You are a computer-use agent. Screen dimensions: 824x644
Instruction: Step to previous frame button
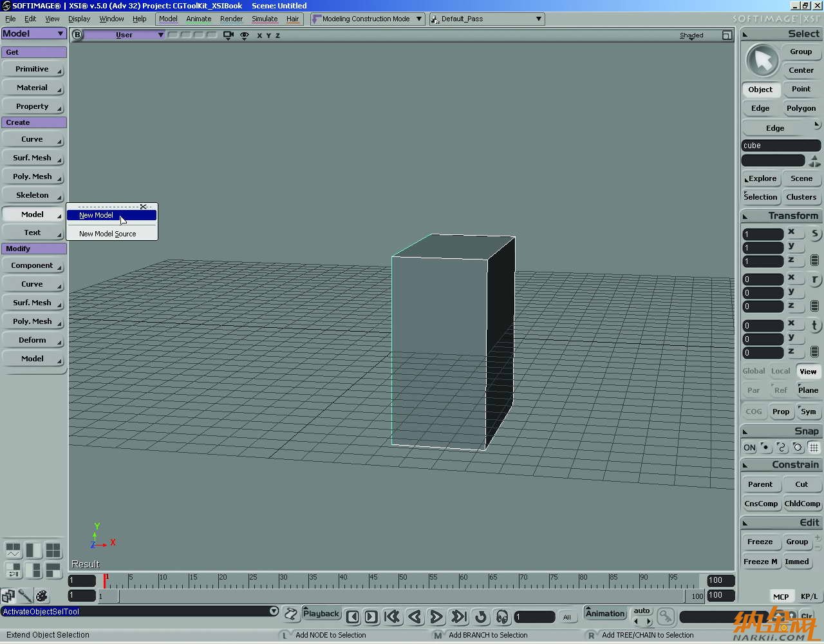tap(352, 617)
